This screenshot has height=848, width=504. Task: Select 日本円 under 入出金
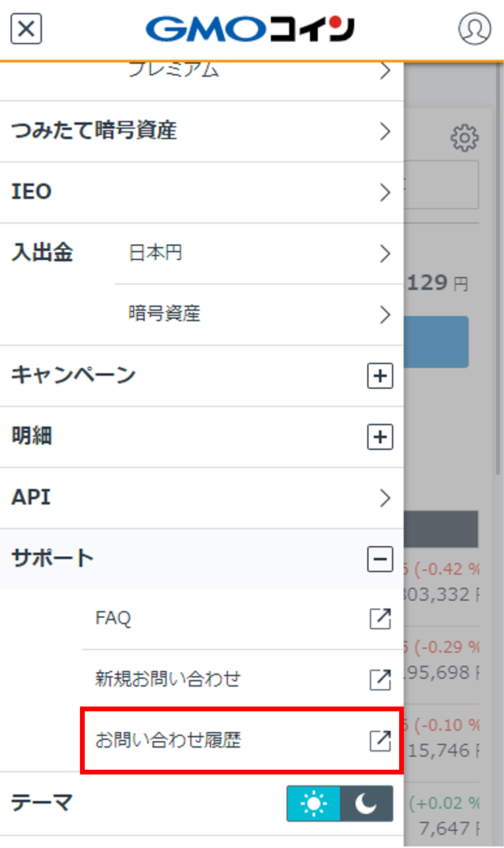pos(259,253)
